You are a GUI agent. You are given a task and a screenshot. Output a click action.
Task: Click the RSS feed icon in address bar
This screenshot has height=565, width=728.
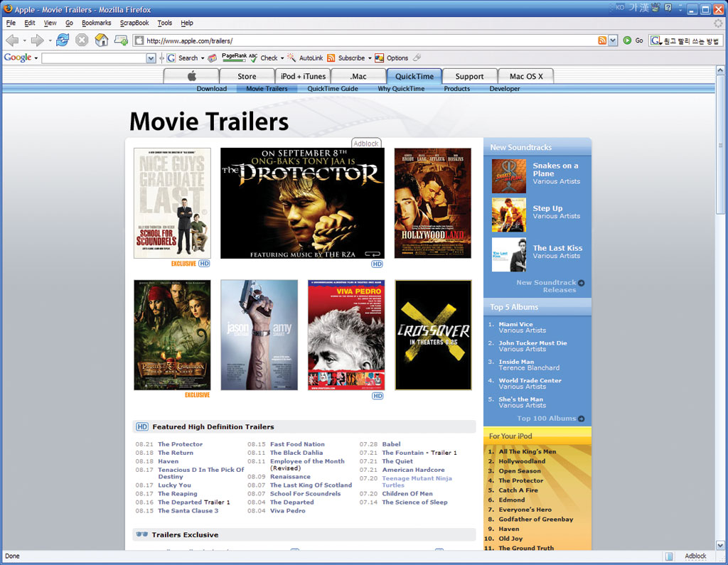click(x=602, y=41)
